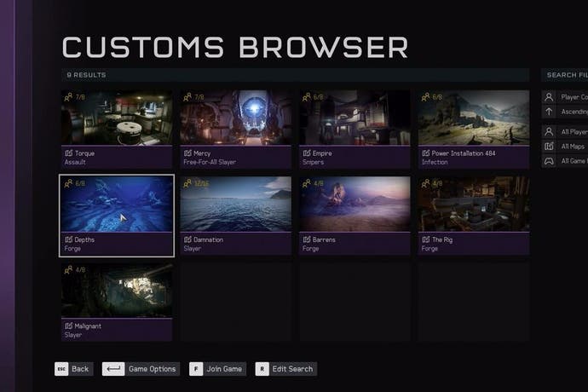This screenshot has width=588, height=392.
Task: Open the All Players filter dropdown
Action: [565, 132]
